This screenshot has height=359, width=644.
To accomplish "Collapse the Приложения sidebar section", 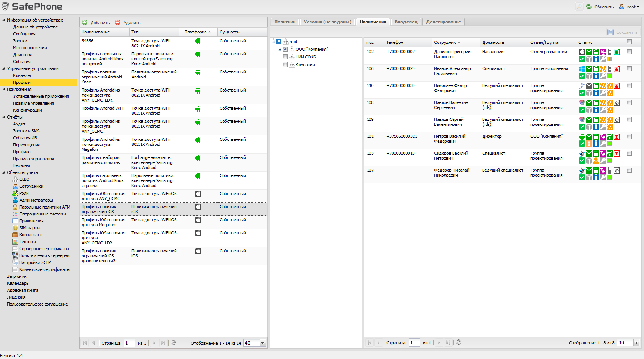I will click(3, 89).
